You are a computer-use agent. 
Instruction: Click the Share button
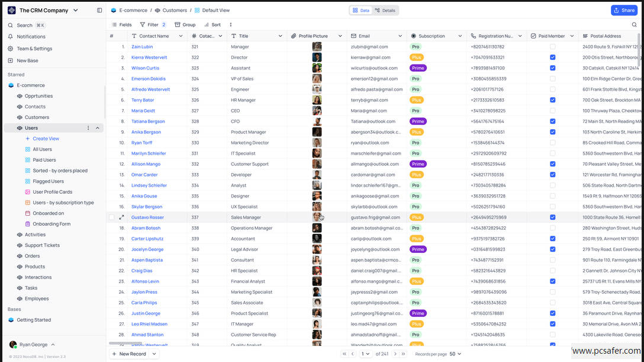coord(623,10)
